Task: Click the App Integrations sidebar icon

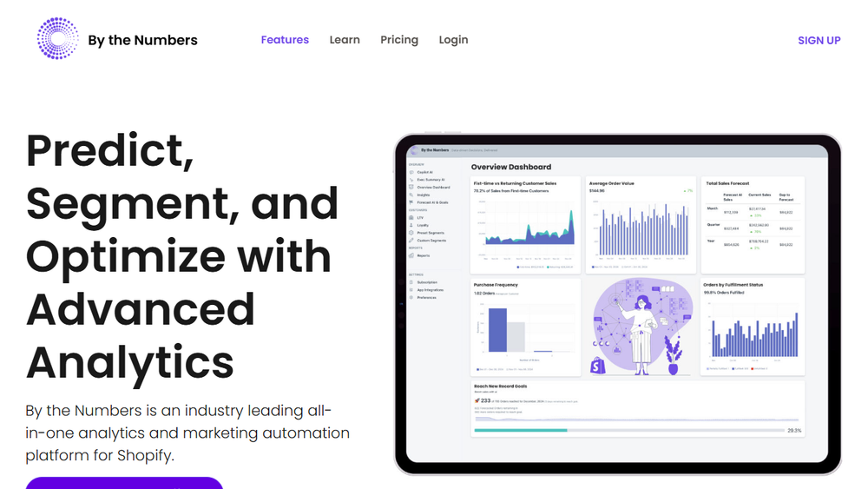Action: pyautogui.click(x=411, y=290)
